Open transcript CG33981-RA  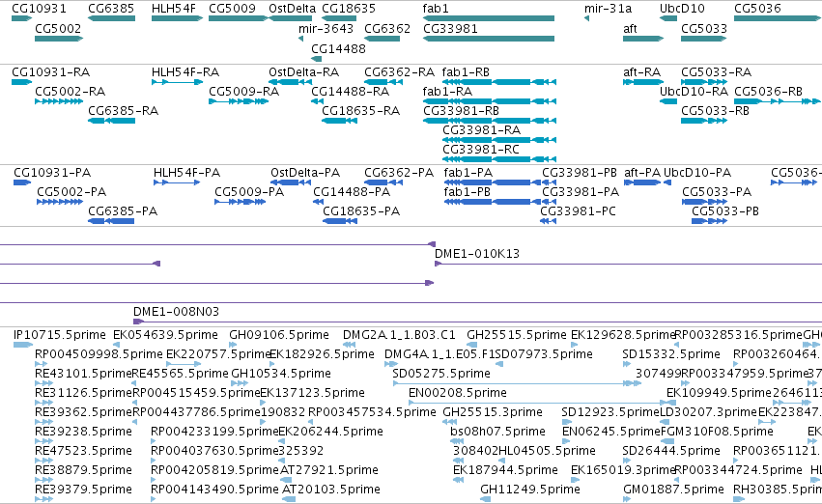tap(481, 130)
